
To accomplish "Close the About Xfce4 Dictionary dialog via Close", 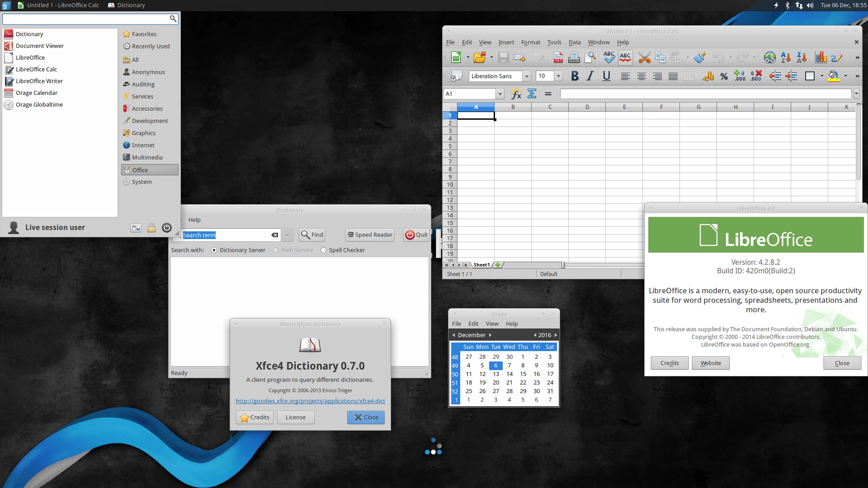I will [366, 418].
